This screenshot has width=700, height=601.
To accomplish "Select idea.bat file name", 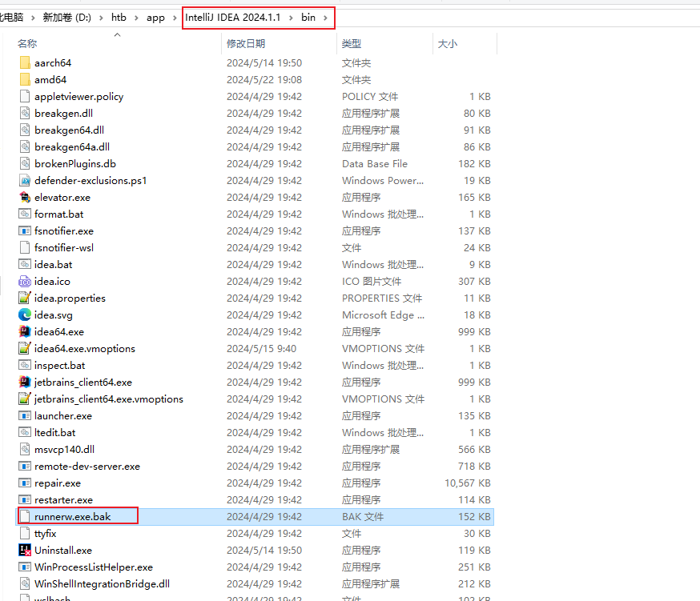I will click(x=53, y=265).
